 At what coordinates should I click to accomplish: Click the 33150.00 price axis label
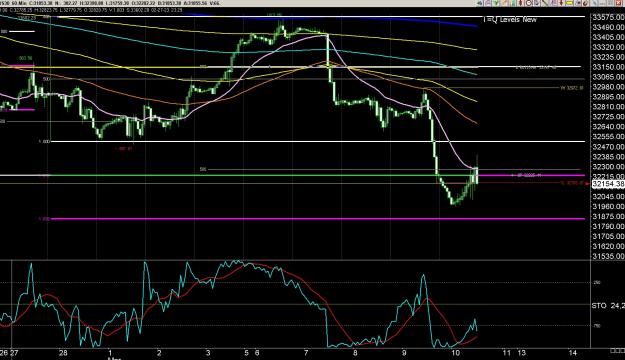tap(608, 67)
